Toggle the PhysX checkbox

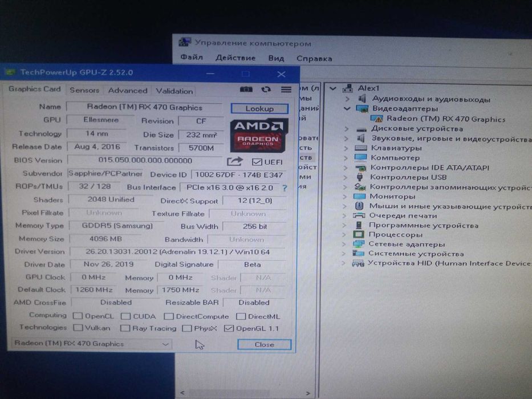186,328
